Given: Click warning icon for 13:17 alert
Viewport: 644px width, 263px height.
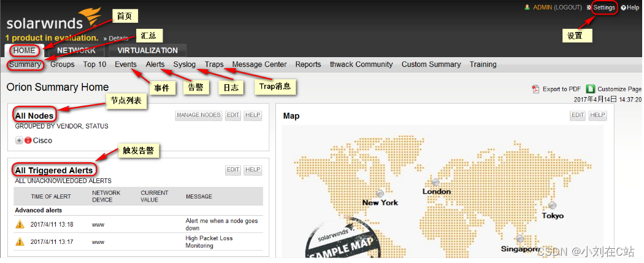Looking at the screenshot, I should 20,241.
